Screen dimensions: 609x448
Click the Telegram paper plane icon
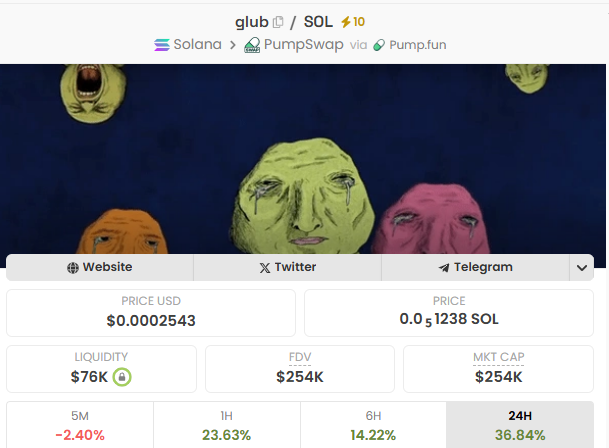click(x=444, y=267)
